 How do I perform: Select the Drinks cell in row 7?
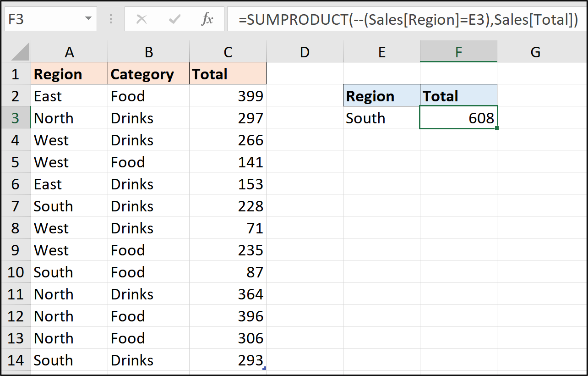click(148, 206)
